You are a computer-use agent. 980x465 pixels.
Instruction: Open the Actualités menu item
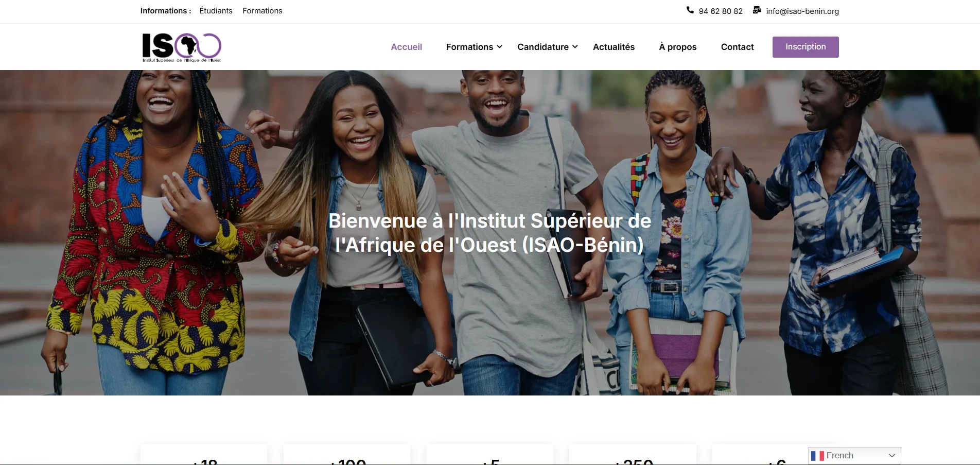pyautogui.click(x=614, y=47)
